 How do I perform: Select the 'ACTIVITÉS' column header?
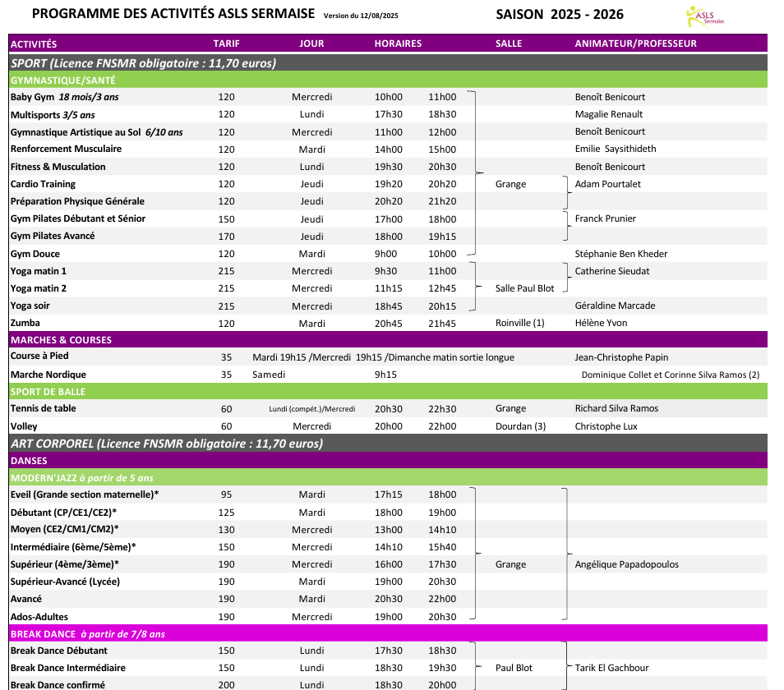34,44
